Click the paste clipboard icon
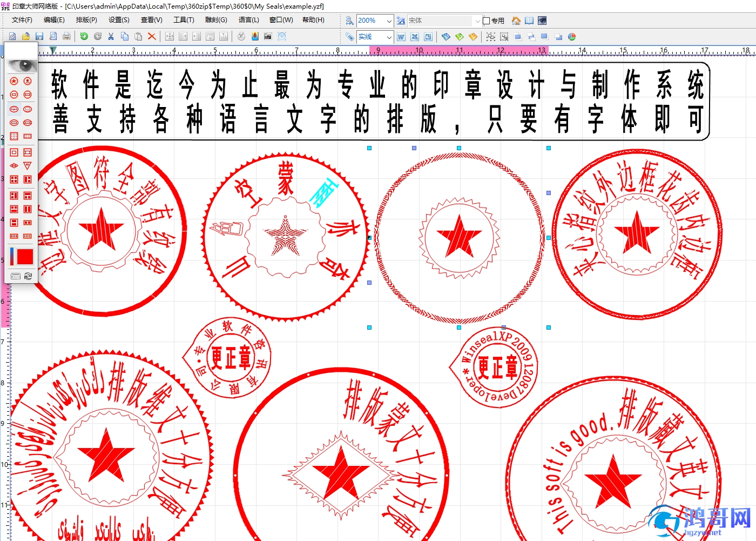Image resolution: width=756 pixels, height=541 pixels. (138, 36)
